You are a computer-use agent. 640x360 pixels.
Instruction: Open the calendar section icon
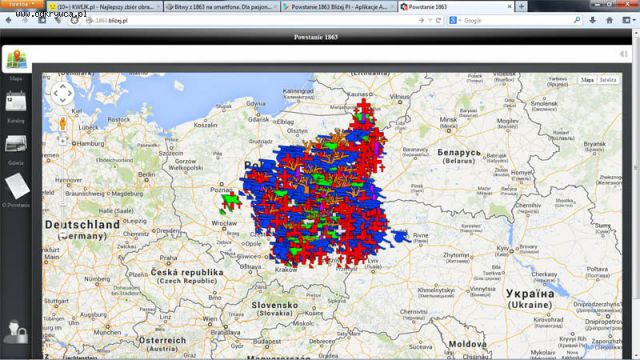[x=16, y=102]
